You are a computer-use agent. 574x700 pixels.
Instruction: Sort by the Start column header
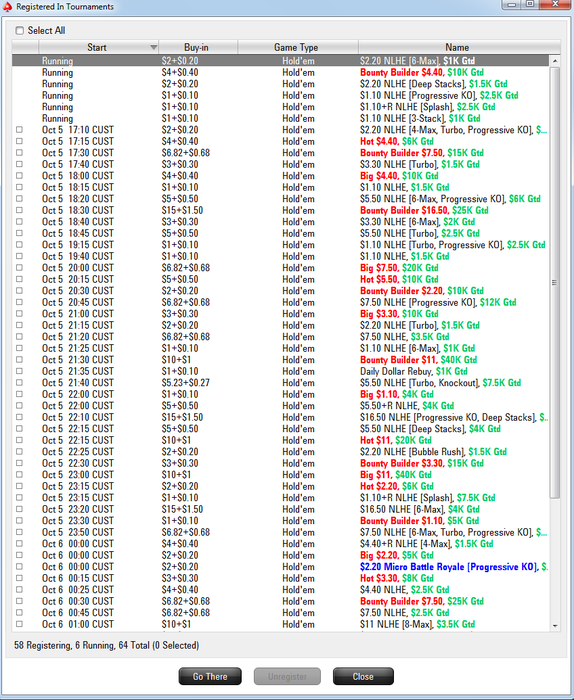click(x=98, y=47)
